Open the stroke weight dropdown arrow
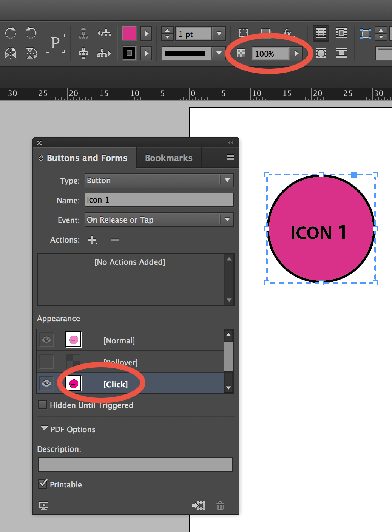392x532 pixels. pos(219,34)
